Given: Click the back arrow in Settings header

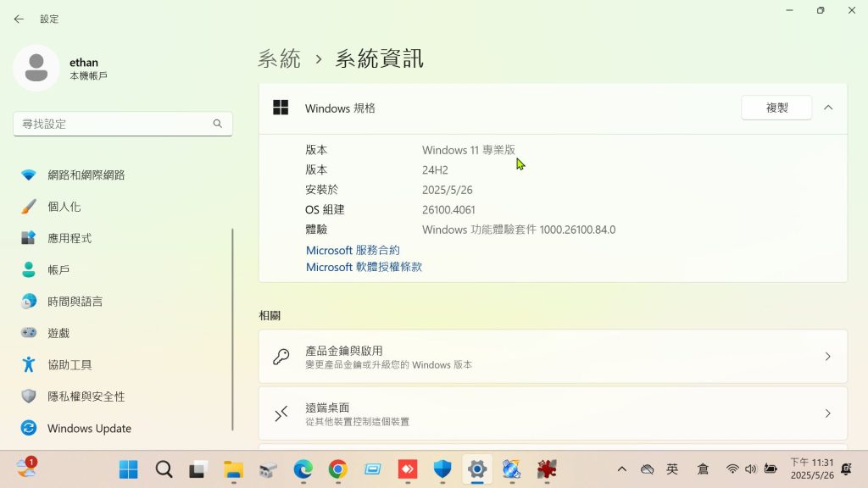Looking at the screenshot, I should pyautogui.click(x=19, y=19).
